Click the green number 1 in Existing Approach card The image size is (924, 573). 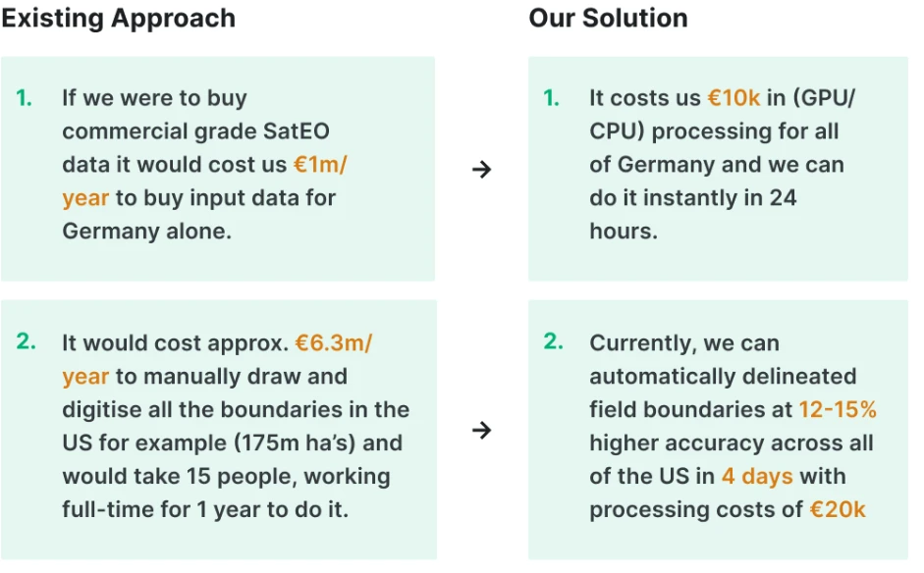coord(25,98)
